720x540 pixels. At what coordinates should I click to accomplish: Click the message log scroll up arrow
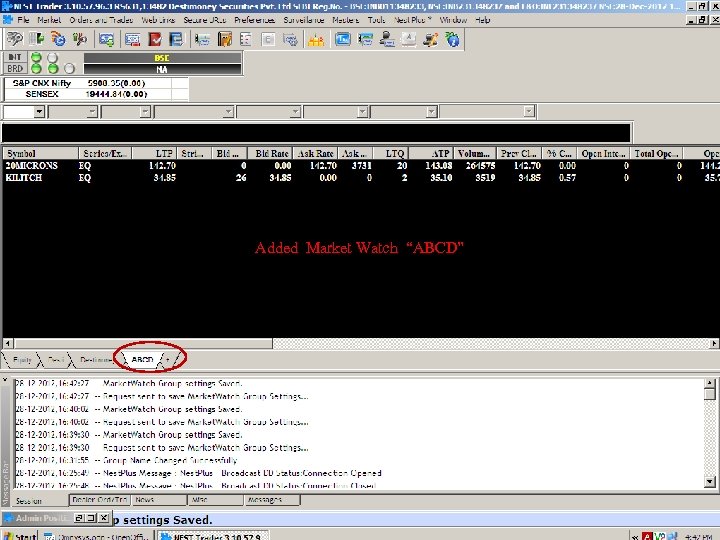[710, 383]
